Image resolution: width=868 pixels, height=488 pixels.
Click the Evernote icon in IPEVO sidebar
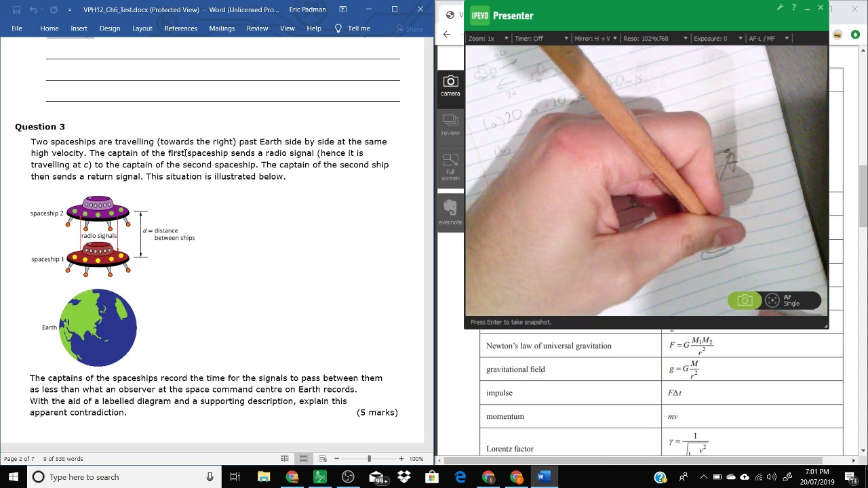(x=450, y=212)
